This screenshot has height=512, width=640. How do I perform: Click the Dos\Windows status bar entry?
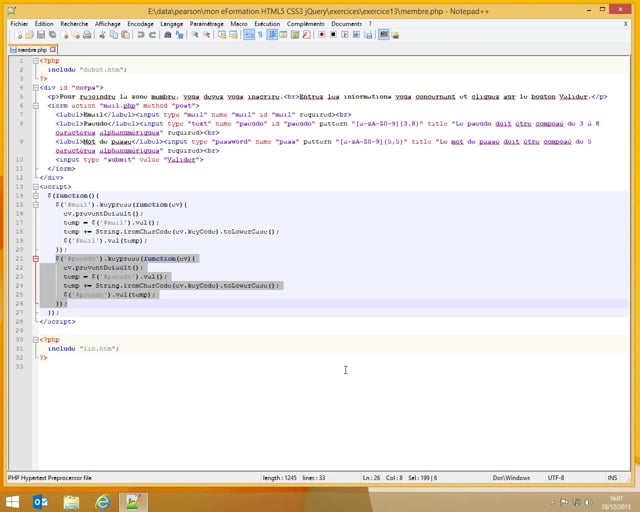[511, 477]
